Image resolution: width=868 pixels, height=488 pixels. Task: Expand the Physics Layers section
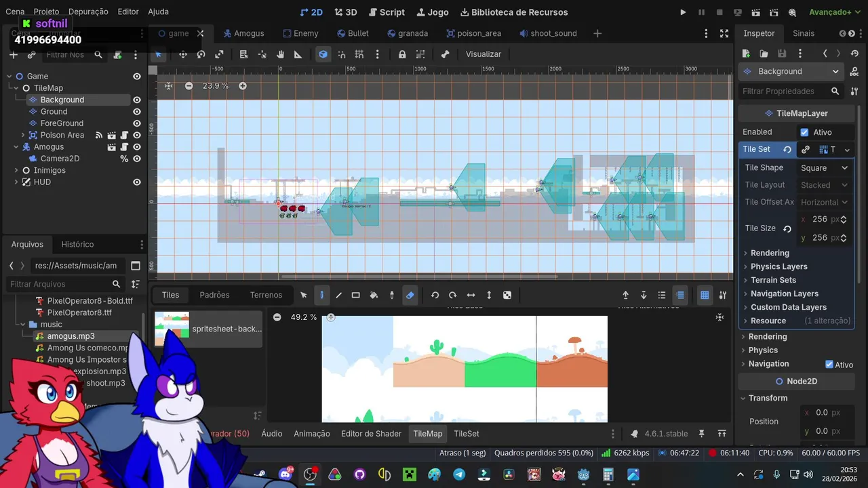[778, 266]
